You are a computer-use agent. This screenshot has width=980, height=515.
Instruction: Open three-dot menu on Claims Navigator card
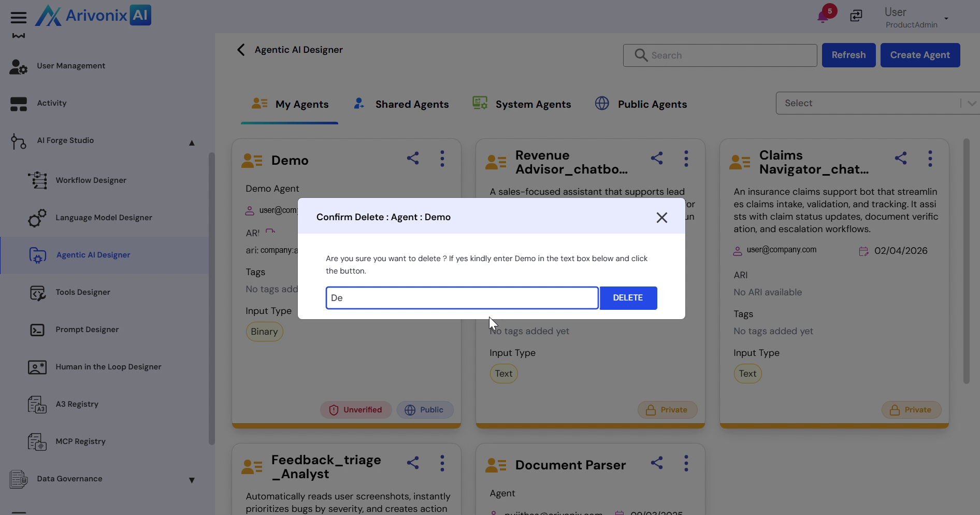coord(930,159)
